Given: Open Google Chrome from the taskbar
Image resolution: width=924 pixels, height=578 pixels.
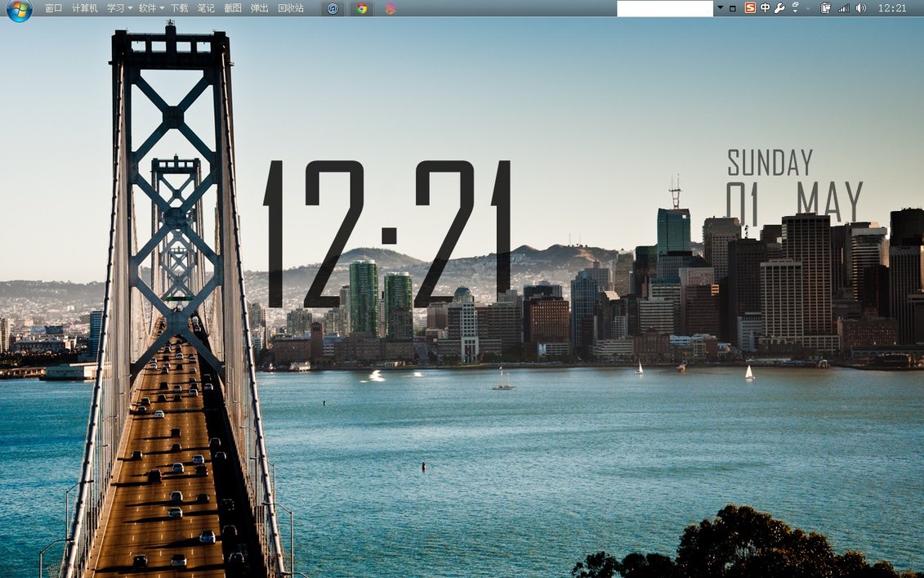Looking at the screenshot, I should coord(361,8).
